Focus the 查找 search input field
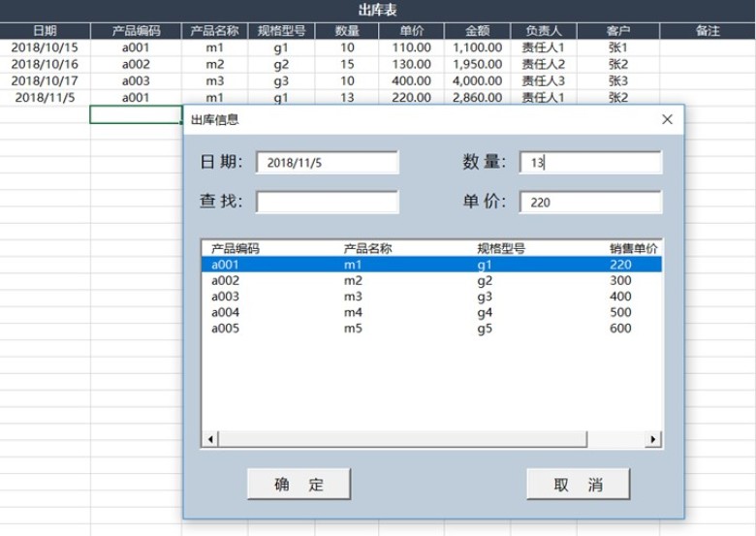 coord(328,202)
